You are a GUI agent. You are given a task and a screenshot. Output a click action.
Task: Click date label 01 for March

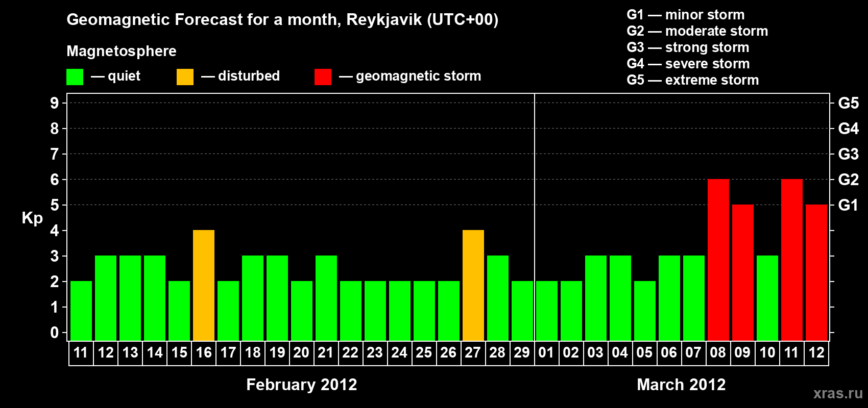[546, 352]
